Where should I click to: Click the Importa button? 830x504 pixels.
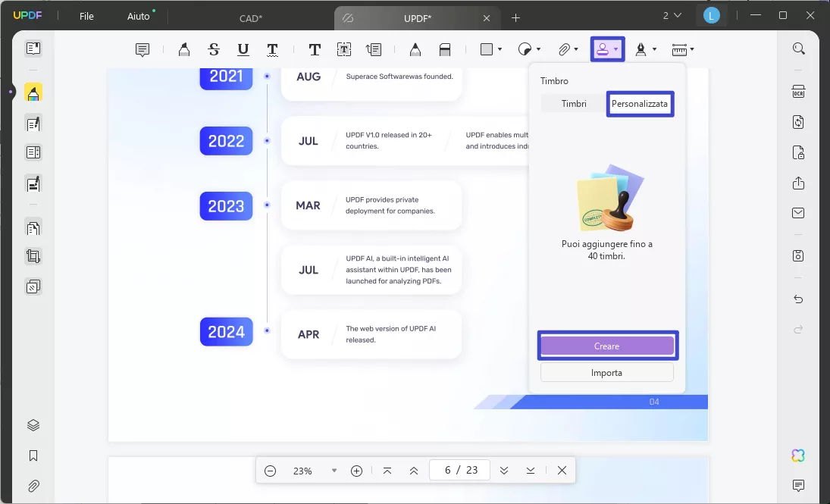[x=607, y=373]
